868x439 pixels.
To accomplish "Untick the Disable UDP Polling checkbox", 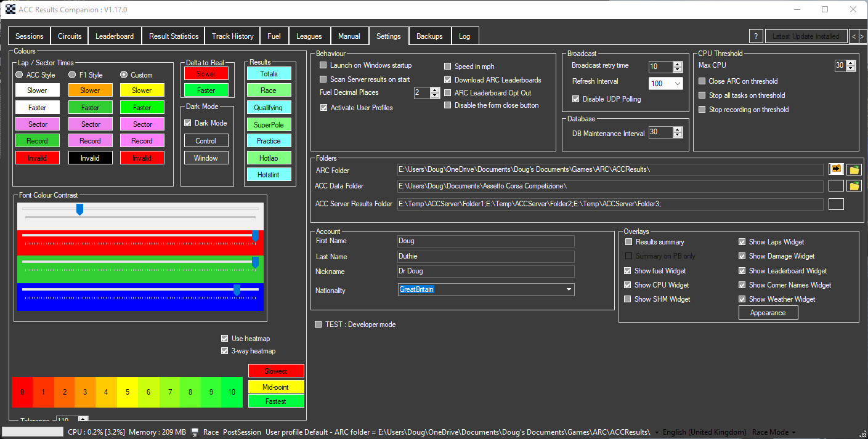I will coord(576,99).
